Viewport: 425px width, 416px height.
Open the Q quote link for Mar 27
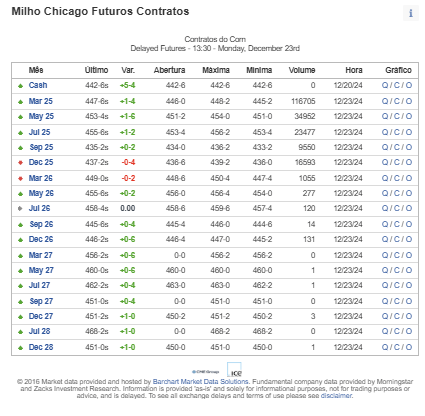click(385, 255)
